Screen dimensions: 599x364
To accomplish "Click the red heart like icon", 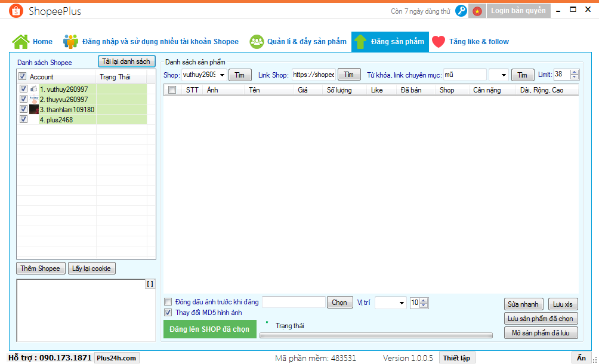I will click(439, 42).
